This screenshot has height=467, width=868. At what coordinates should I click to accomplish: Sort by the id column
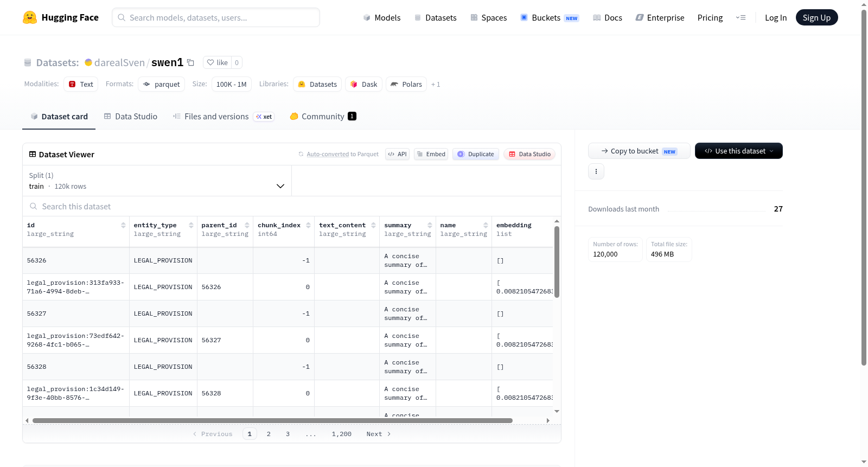(x=123, y=225)
